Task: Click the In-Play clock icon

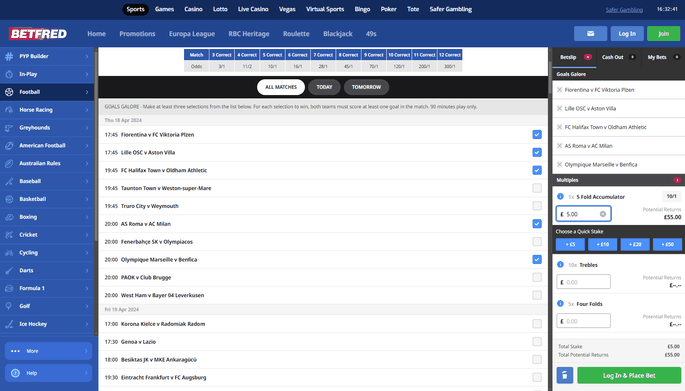Action: point(9,74)
